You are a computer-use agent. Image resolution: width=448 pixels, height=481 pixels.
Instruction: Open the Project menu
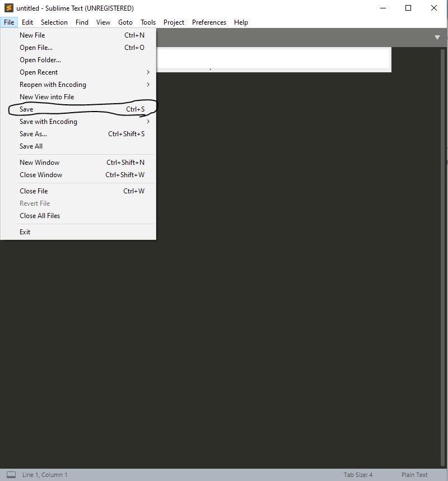pos(174,22)
